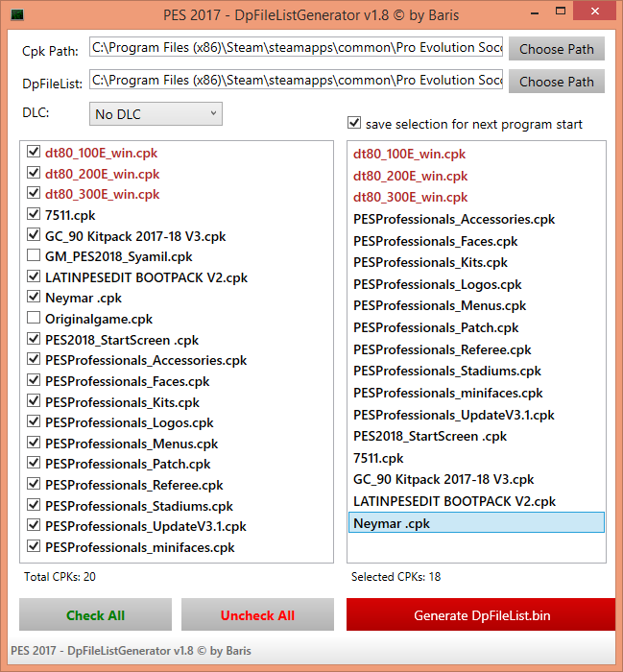The height and width of the screenshot is (672, 623).
Task: Click the Check All button
Action: click(x=96, y=615)
